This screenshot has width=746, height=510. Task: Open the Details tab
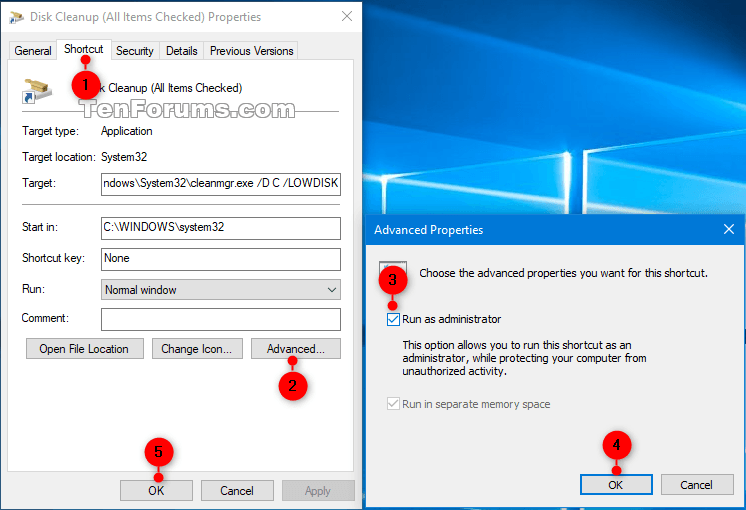pyautogui.click(x=182, y=50)
